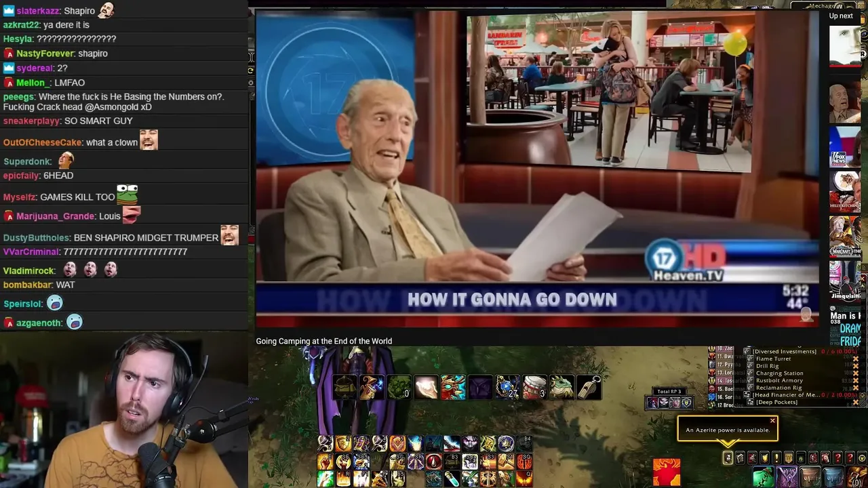Image resolution: width=868 pixels, height=488 pixels.
Task: Click first portrait under Total RP
Action: pos(652,403)
